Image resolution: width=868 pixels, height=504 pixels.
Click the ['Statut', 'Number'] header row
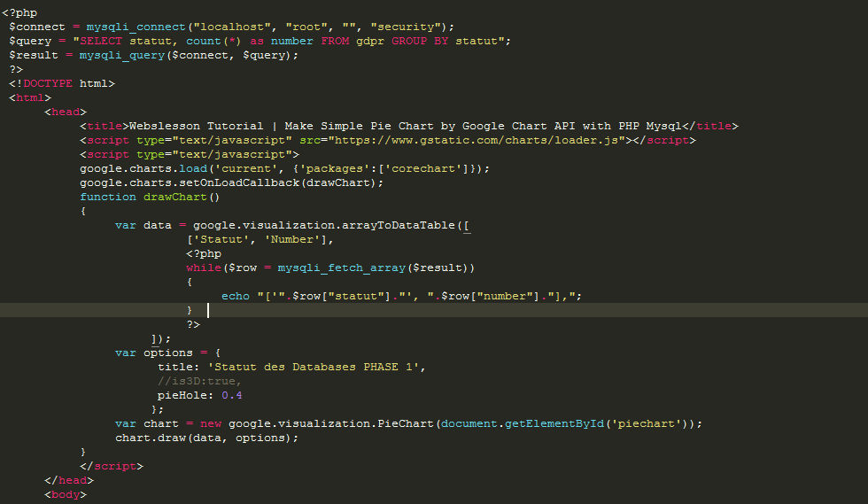click(260, 240)
